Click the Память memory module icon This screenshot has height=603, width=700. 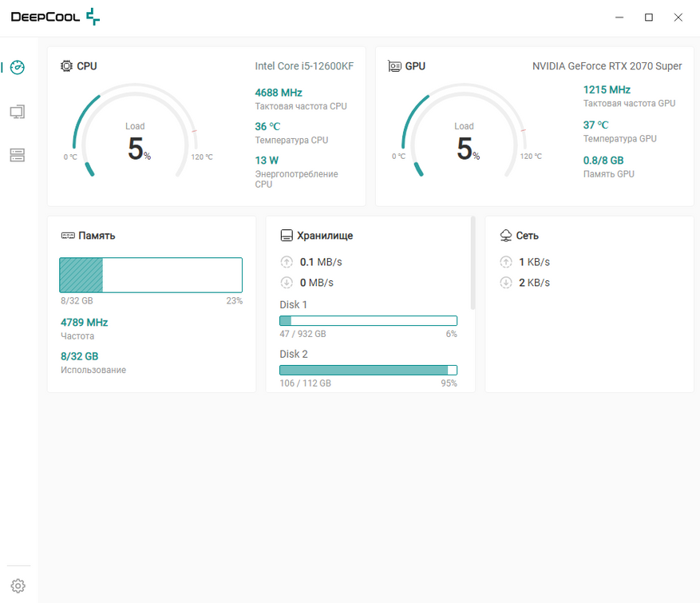[68, 236]
